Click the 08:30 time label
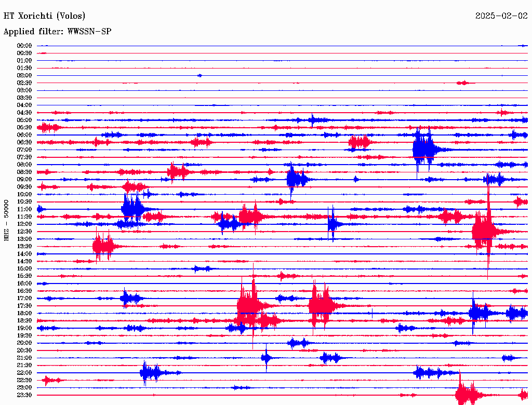Image resolution: width=532 pixels, height=405 pixels. (24, 172)
